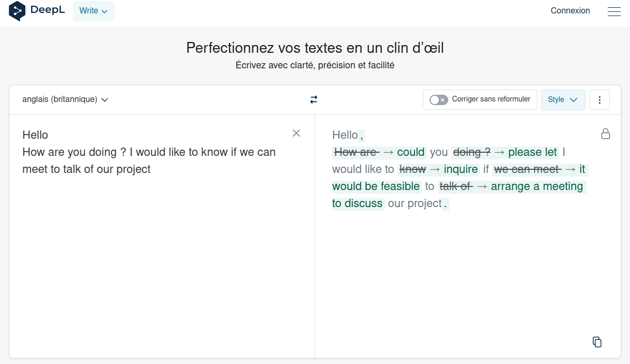630x364 pixels.
Task: Click the struck-through "know" word
Action: click(412, 169)
